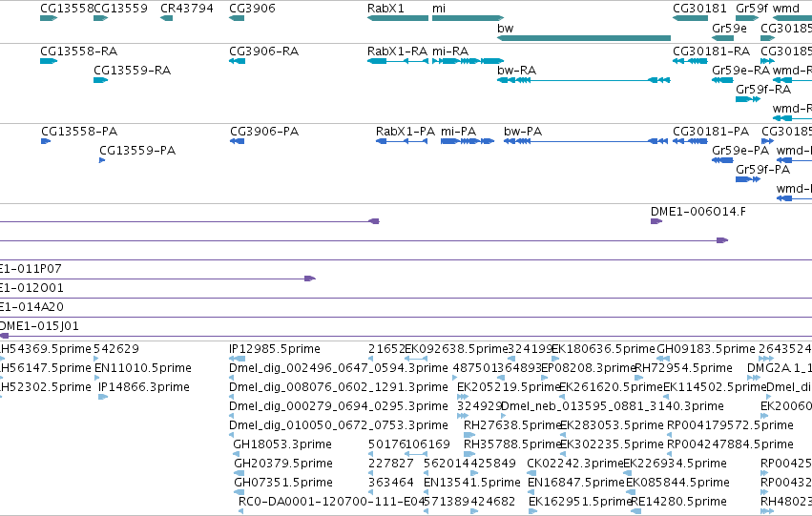Screen dimensions: 812x516
Task: Click the CG13558-PA protein label
Action: pyautogui.click(x=79, y=132)
